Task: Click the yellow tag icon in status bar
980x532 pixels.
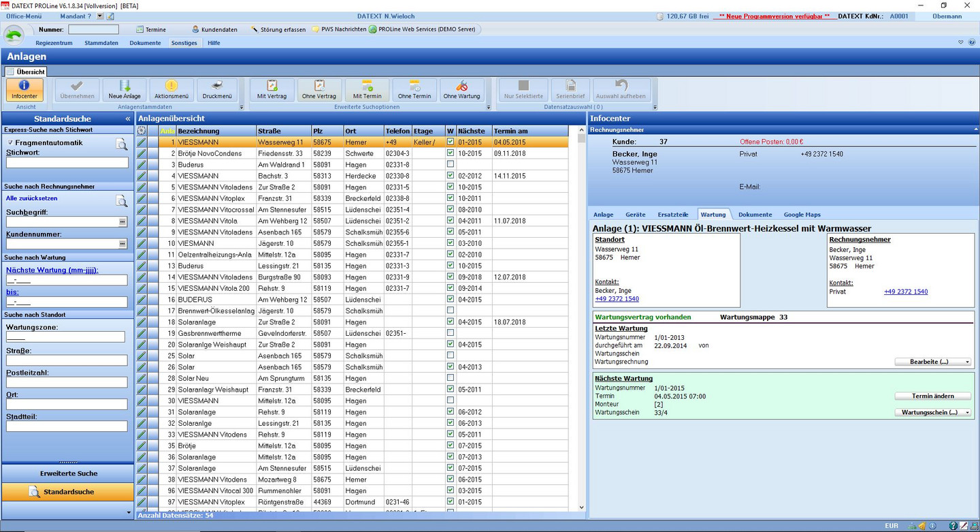Action: click(921, 526)
